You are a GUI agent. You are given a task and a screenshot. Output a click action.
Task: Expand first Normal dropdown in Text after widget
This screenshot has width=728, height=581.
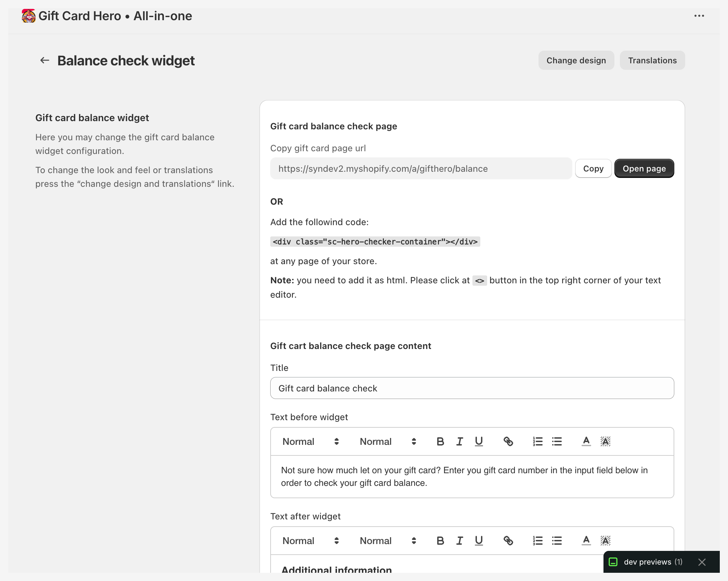(310, 541)
